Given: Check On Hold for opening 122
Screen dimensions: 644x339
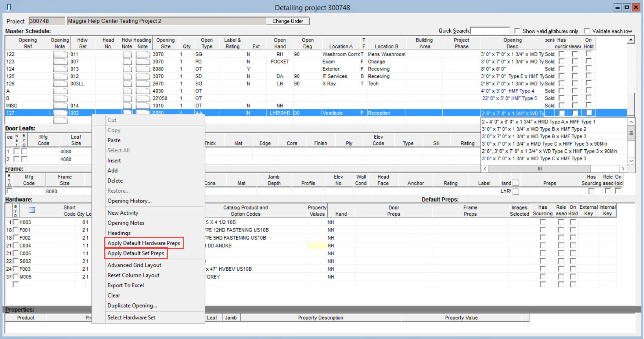Looking at the screenshot, I should [x=589, y=54].
